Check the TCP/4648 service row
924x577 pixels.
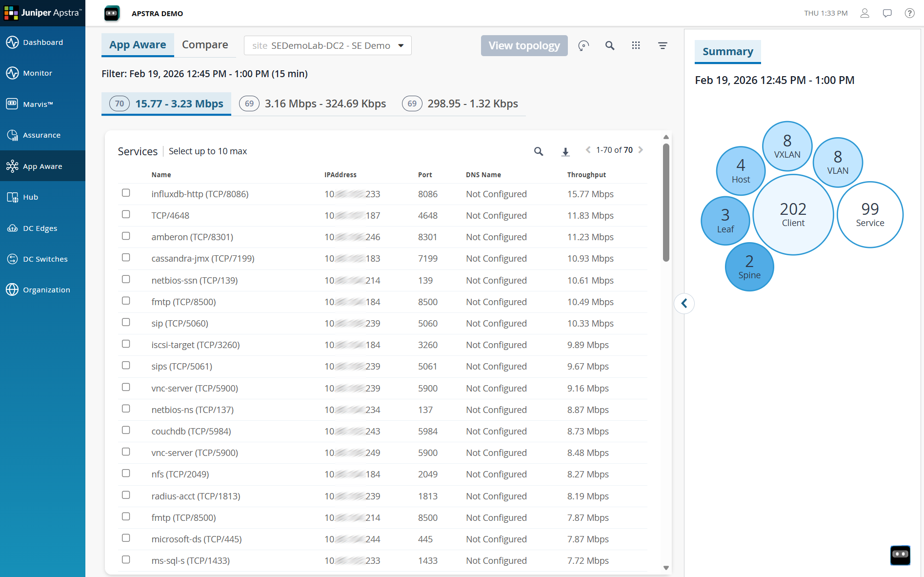126,214
